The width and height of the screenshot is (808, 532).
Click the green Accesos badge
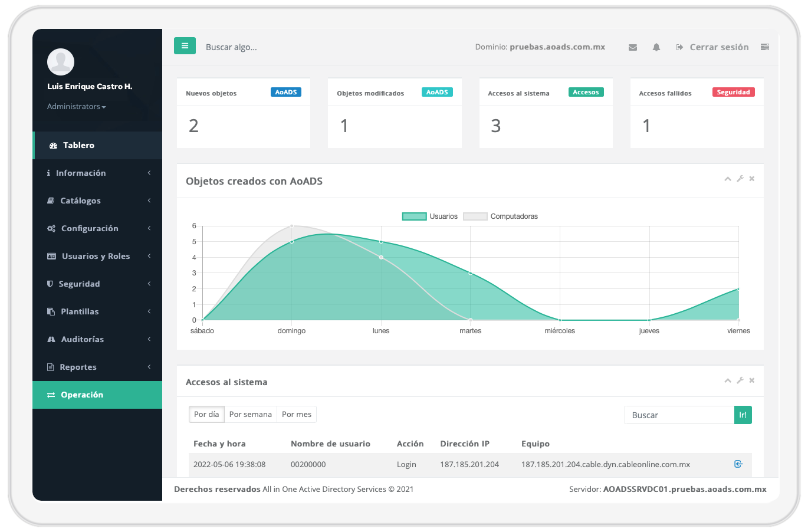pos(586,92)
